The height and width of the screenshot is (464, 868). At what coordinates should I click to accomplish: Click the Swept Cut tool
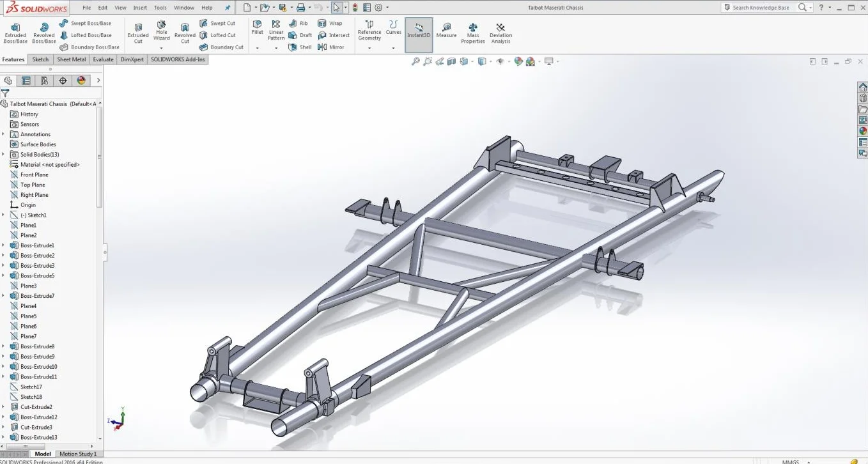(x=217, y=23)
